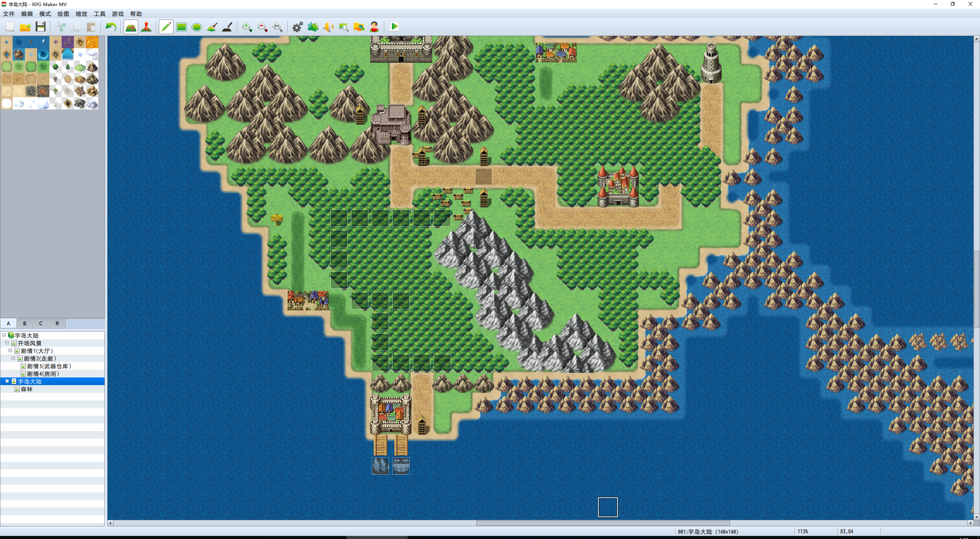Collapse the highlighted 宇岛大陆 map branch
Image resolution: width=980 pixels, height=539 pixels.
pos(7,381)
